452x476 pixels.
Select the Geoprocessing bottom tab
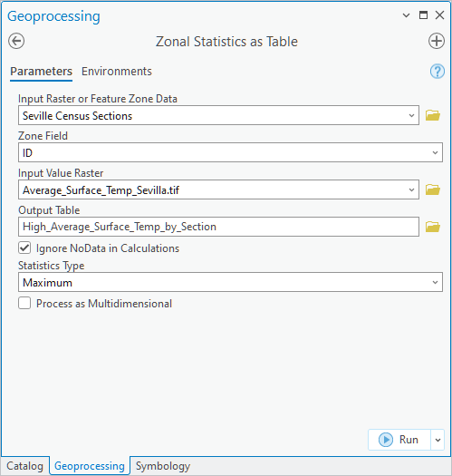pyautogui.click(x=90, y=466)
